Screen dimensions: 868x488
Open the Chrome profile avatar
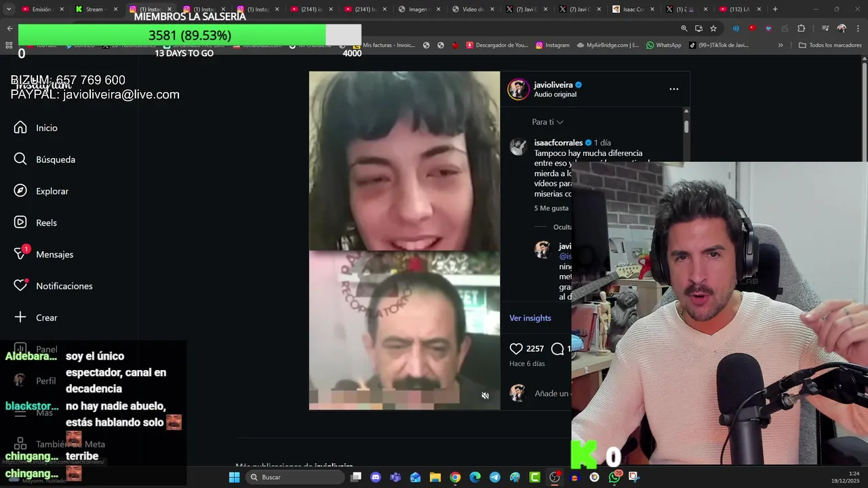pos(842,28)
